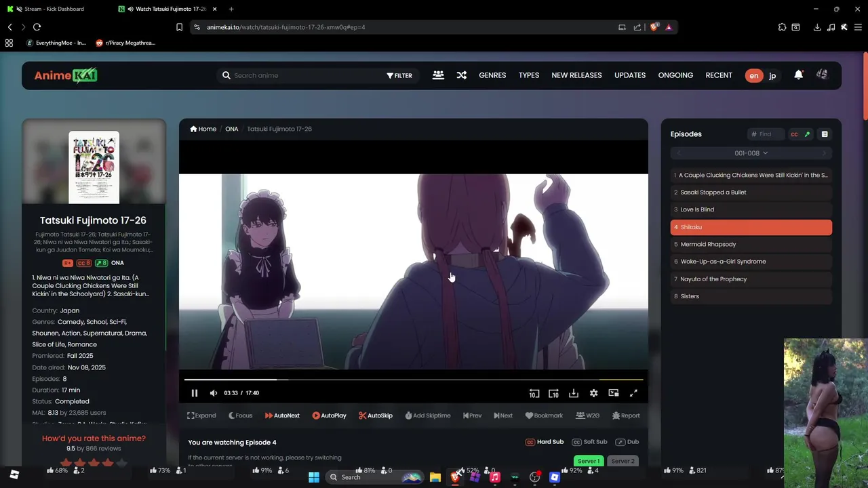The image size is (868, 488).
Task: Switch to Server 1
Action: click(x=589, y=461)
